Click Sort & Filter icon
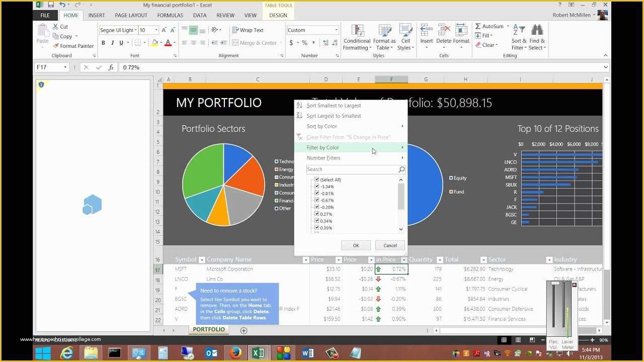 tap(519, 30)
